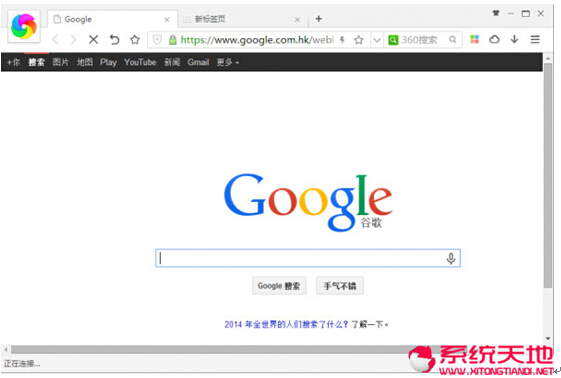Open YouTube in Google top bar
This screenshot has height=378, width=561.
pos(140,62)
